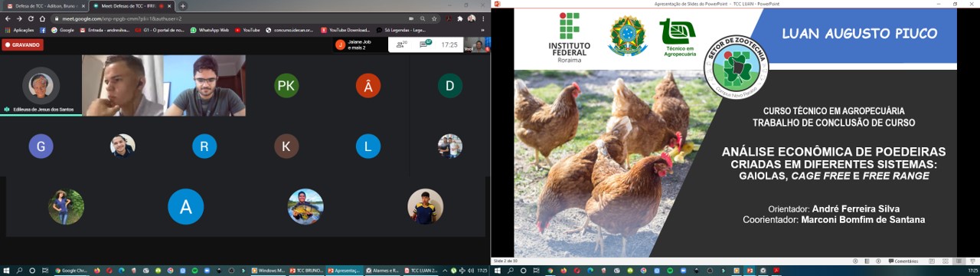Screen dimensions: 980x276
Task: Open the Chrome extensions puzzle icon
Action: pos(460,18)
